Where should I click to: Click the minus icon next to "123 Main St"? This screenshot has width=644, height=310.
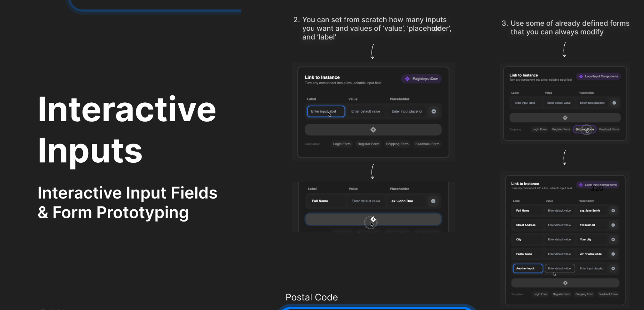613,225
